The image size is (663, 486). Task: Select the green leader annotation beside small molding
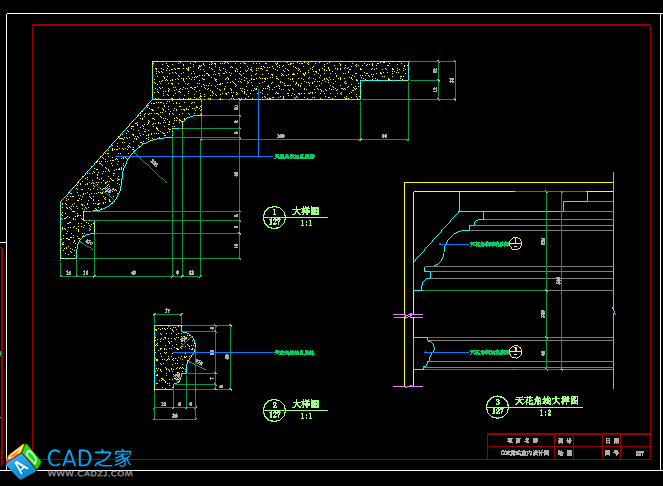click(x=300, y=352)
